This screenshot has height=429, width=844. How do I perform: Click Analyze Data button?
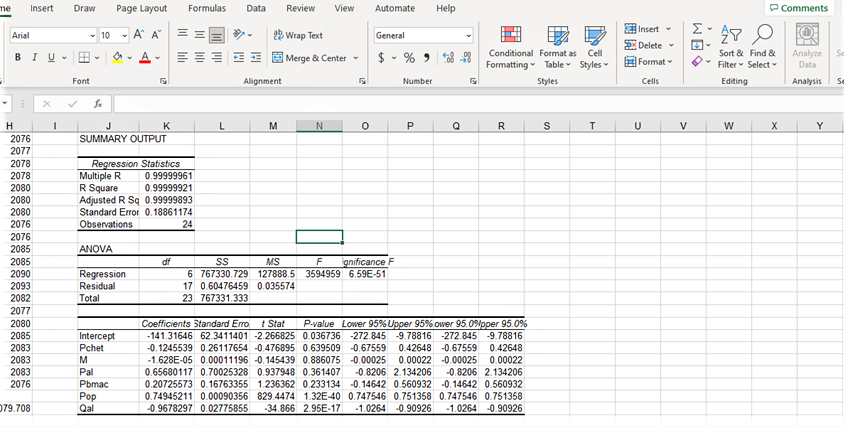tap(807, 47)
